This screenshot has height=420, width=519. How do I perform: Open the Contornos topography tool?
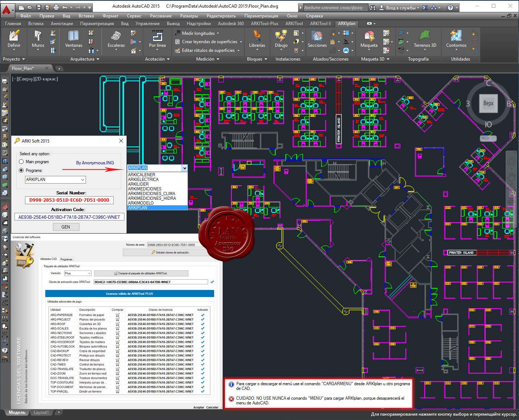(456, 39)
